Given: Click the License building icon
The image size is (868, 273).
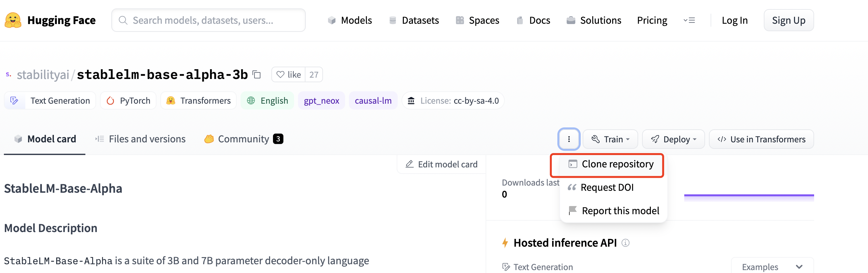Looking at the screenshot, I should tap(411, 100).
